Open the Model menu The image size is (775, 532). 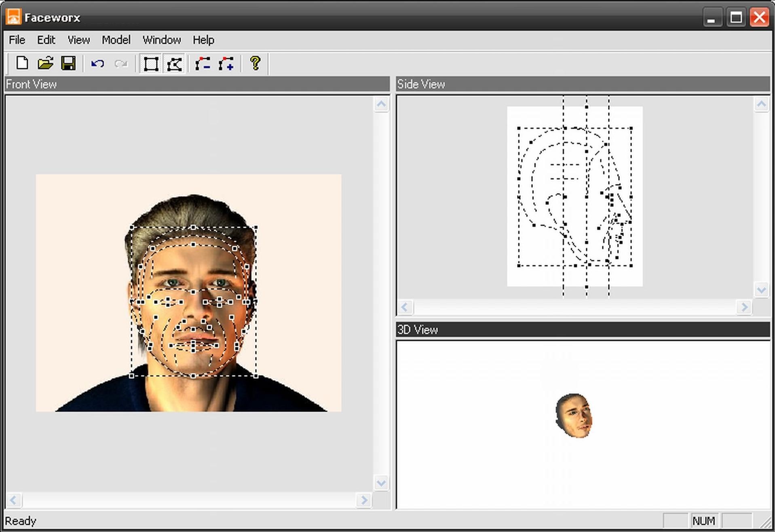[x=116, y=40]
